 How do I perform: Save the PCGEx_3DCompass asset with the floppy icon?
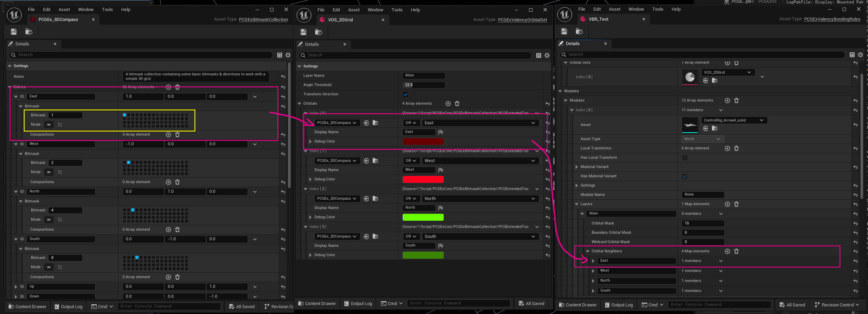tap(14, 32)
